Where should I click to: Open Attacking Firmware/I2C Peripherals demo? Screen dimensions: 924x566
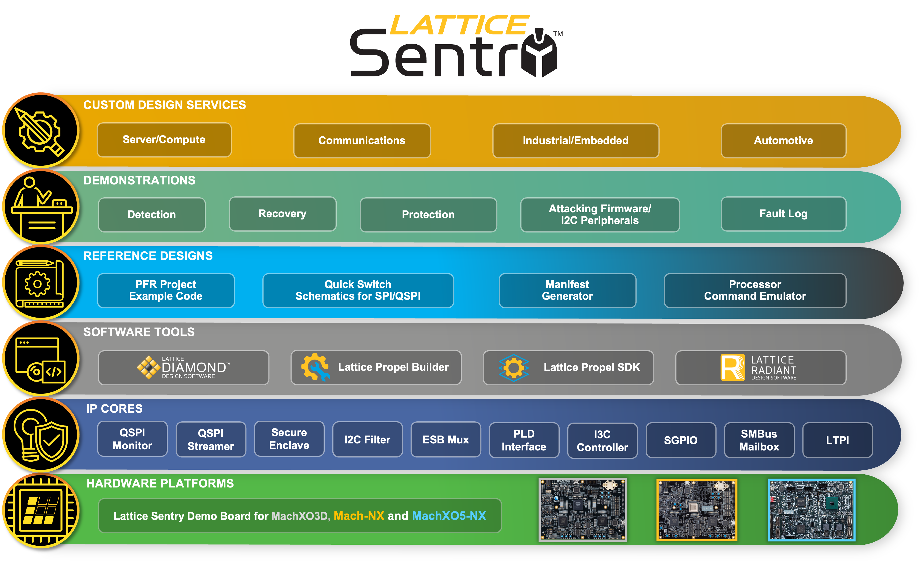[600, 215]
